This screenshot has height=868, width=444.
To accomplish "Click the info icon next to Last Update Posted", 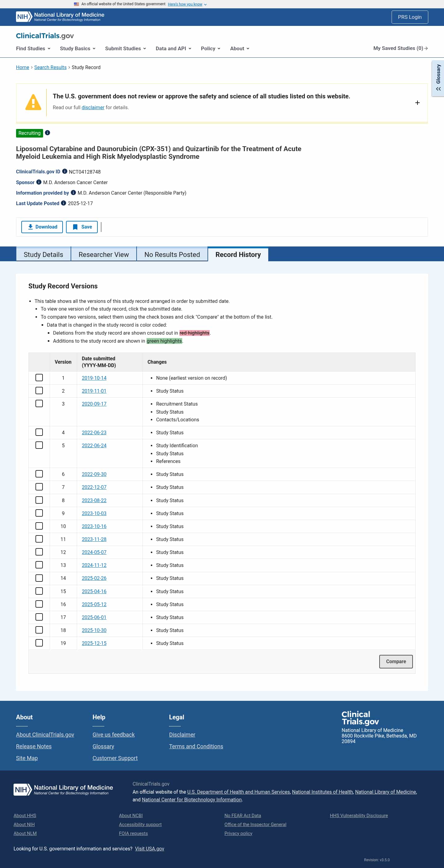I will coord(63,203).
